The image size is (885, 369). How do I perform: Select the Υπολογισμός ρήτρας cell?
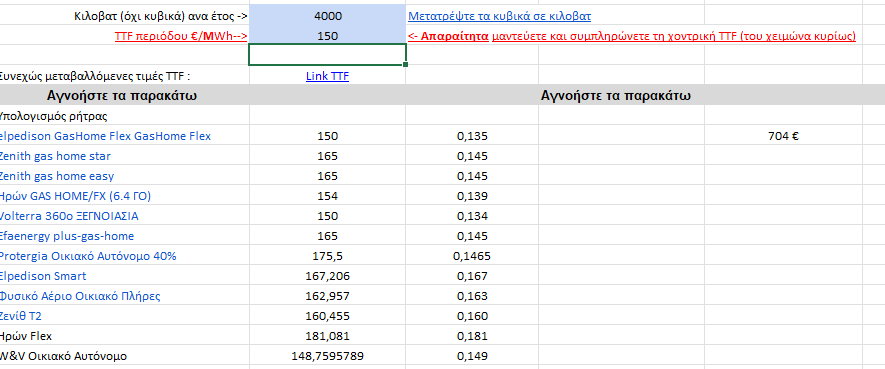point(124,116)
